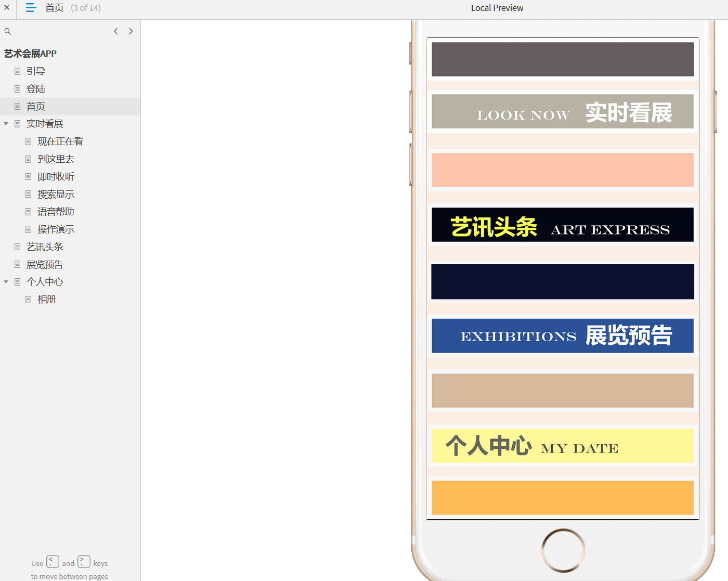This screenshot has width=728, height=581.
Task: Go to previous page using left chevron
Action: point(115,31)
